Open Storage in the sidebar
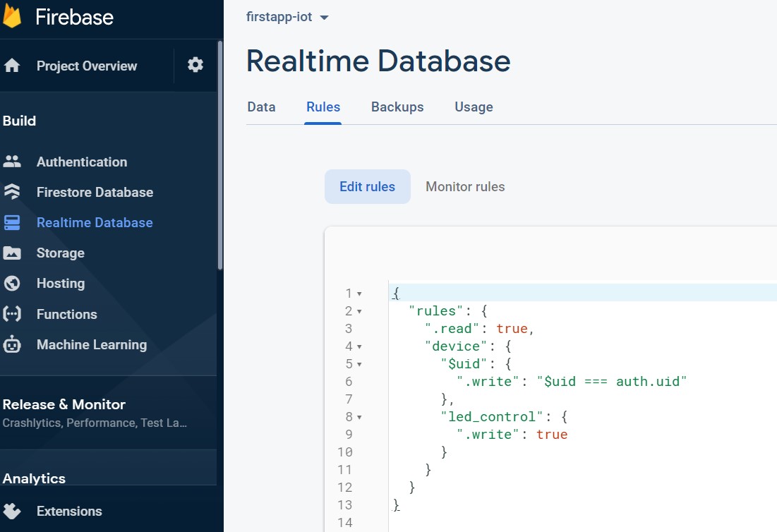777x532 pixels. click(61, 253)
